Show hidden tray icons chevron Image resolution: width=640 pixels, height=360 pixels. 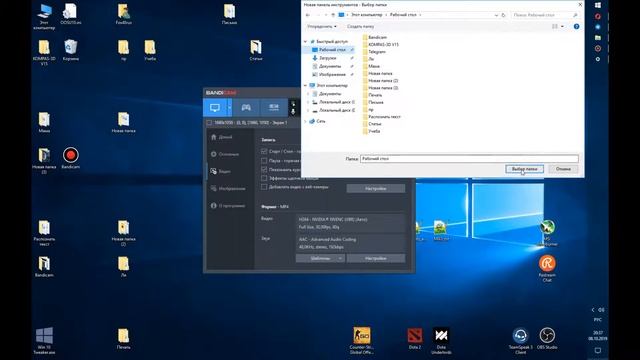pyautogui.click(x=593, y=310)
